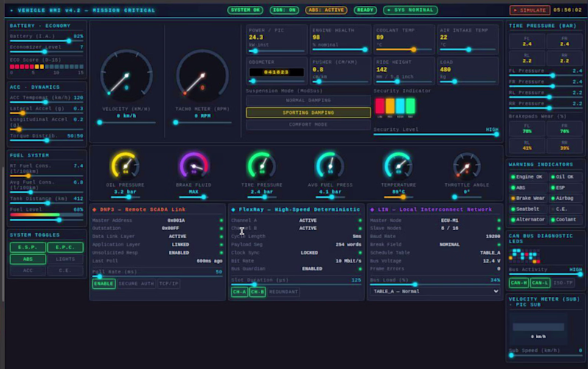The height and width of the screenshot is (369, 588).
Task: Click the Torque Distrib. slider
Action: click(46, 140)
